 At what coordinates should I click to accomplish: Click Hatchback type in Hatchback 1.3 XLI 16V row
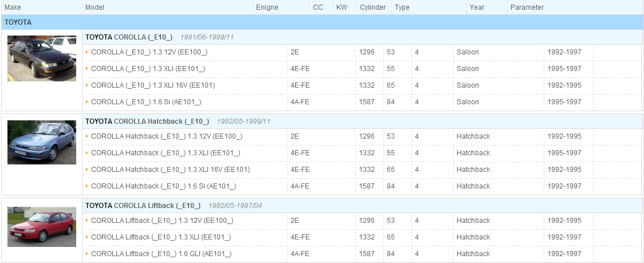tap(473, 169)
